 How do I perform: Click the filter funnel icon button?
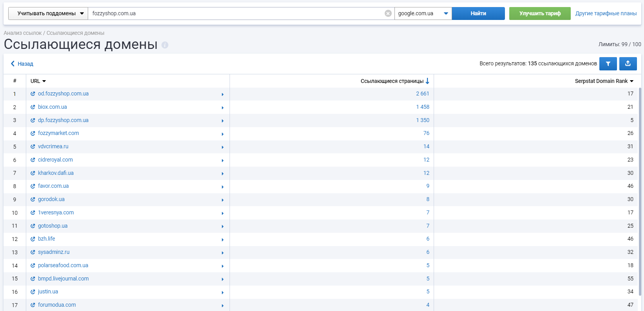(608, 64)
